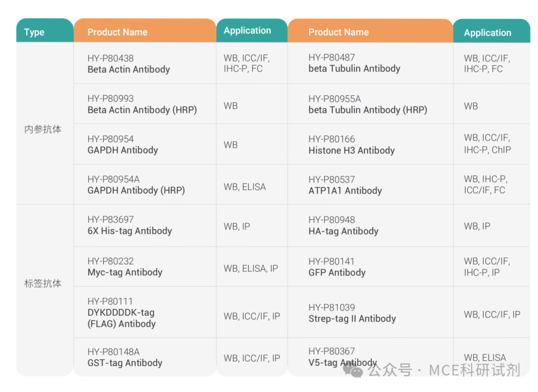Select HY-P80438 Beta Actin Antibody entry
This screenshot has height=392, width=538.
[129, 64]
